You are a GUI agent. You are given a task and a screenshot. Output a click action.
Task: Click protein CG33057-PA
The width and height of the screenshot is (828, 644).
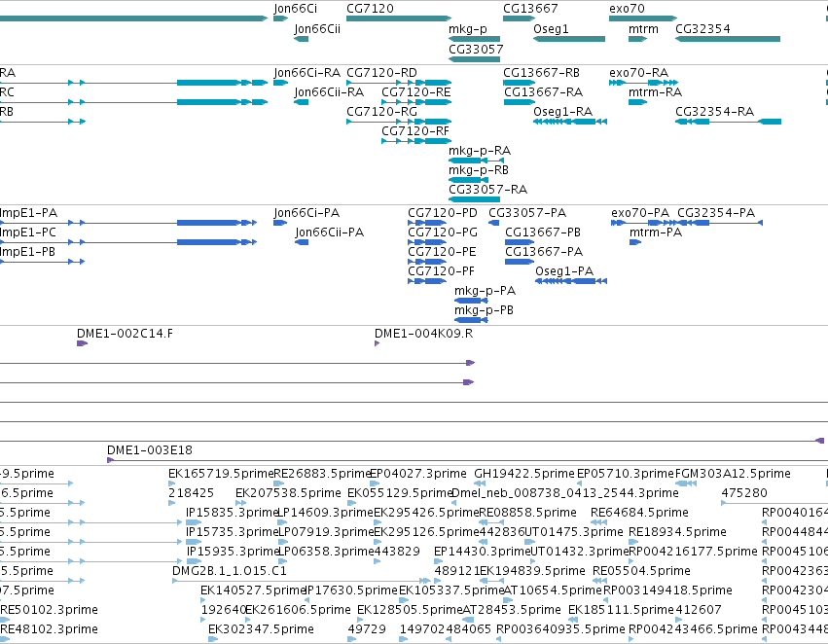click(493, 223)
